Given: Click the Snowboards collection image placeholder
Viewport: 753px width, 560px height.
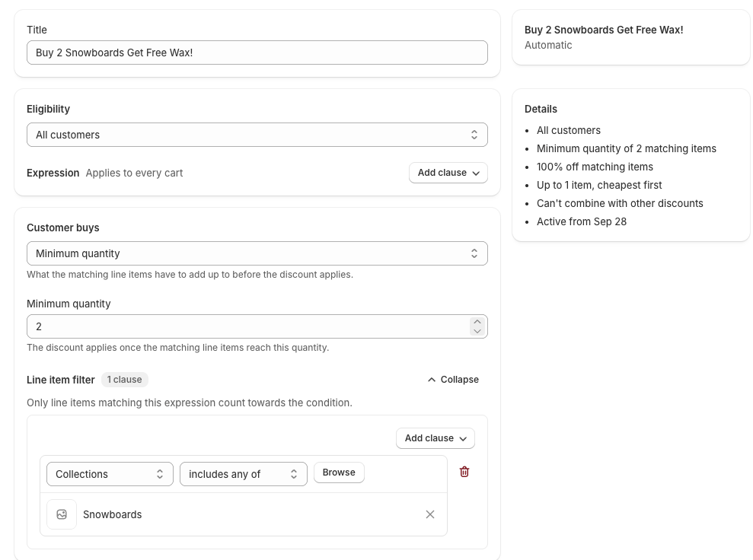Looking at the screenshot, I should (62, 514).
